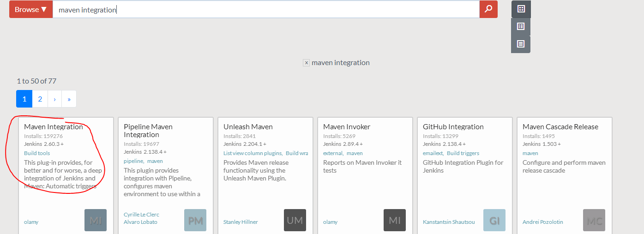The image size is (644, 234).
Task: Click olamy on the Maven Invoker card
Action: [x=330, y=222]
